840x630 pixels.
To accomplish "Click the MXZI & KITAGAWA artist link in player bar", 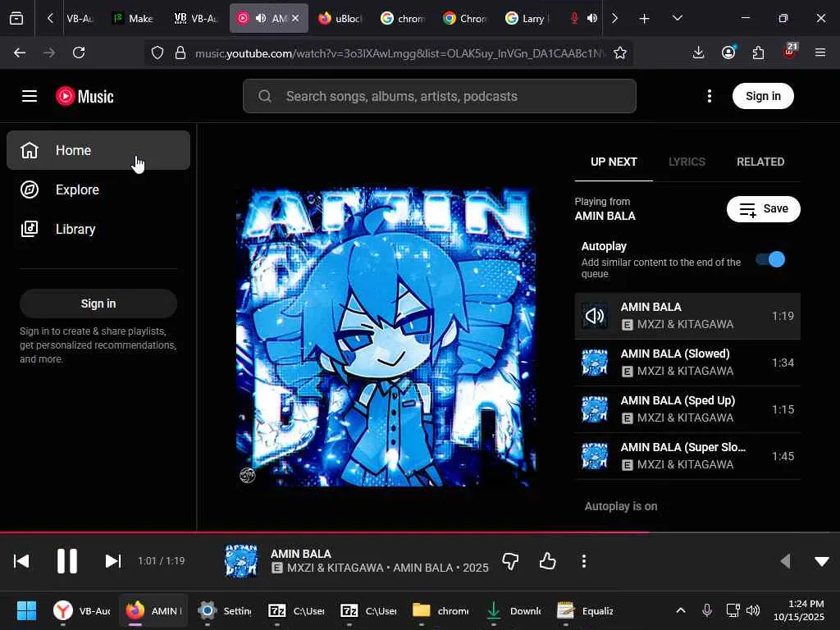I will click(x=336, y=568).
